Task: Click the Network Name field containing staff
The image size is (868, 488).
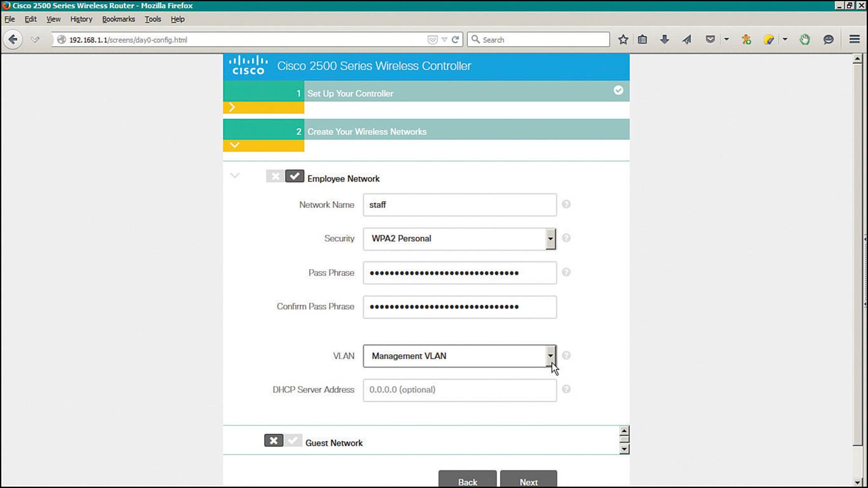Action: [x=460, y=205]
